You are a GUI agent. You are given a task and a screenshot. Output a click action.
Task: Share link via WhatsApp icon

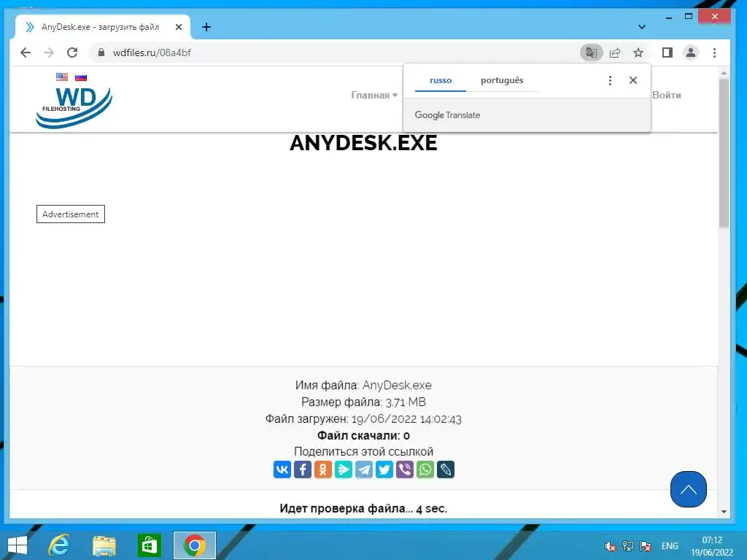(425, 470)
